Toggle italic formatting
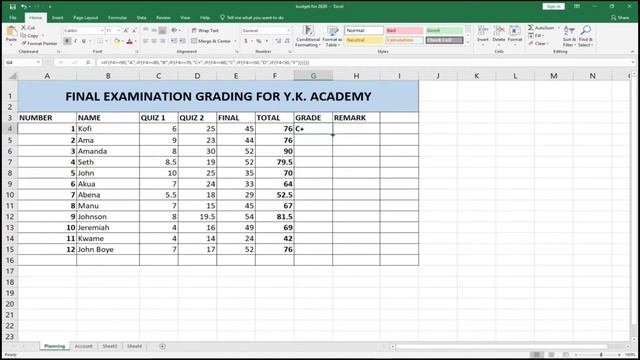The image size is (640, 360). [75, 41]
